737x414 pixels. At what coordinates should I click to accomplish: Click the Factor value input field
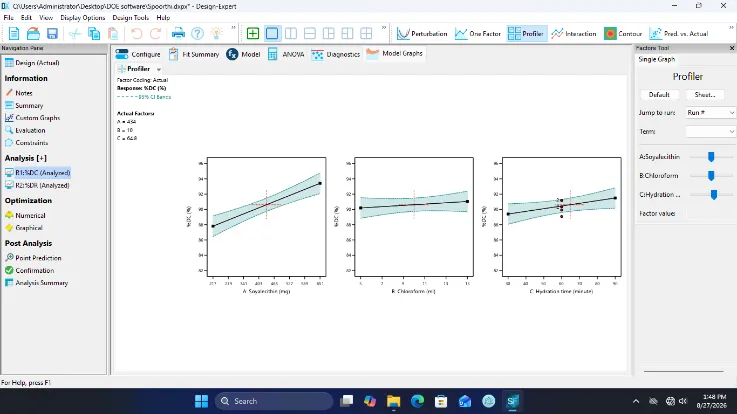pyautogui.click(x=710, y=213)
